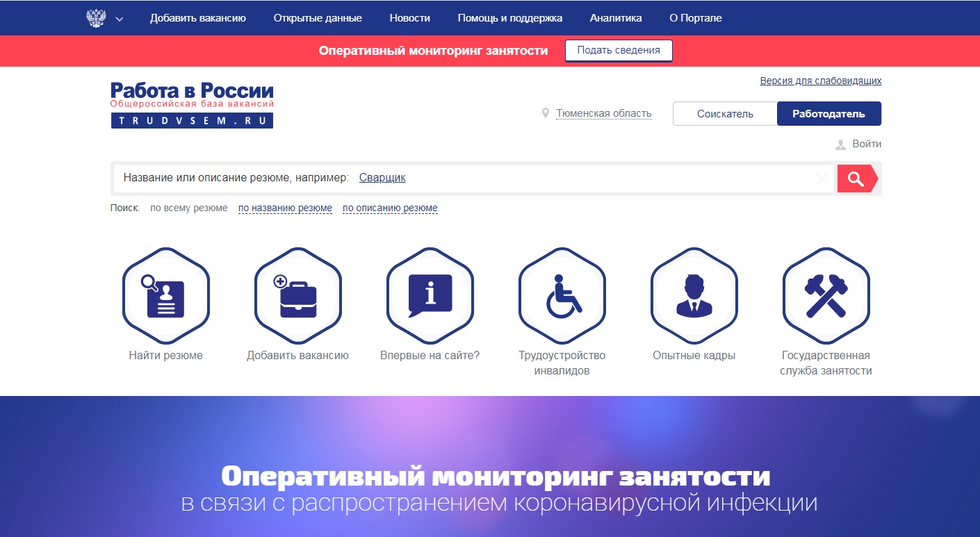
Task: Select search по всему резюме
Action: click(189, 208)
